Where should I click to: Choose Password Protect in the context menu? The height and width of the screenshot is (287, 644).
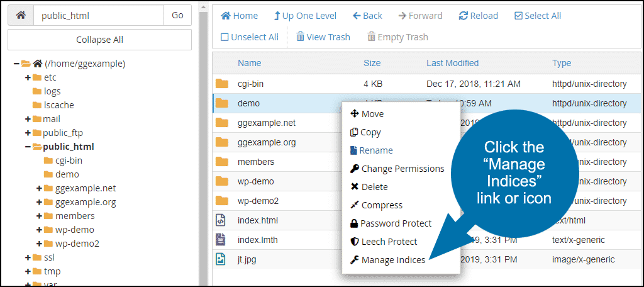point(391,223)
